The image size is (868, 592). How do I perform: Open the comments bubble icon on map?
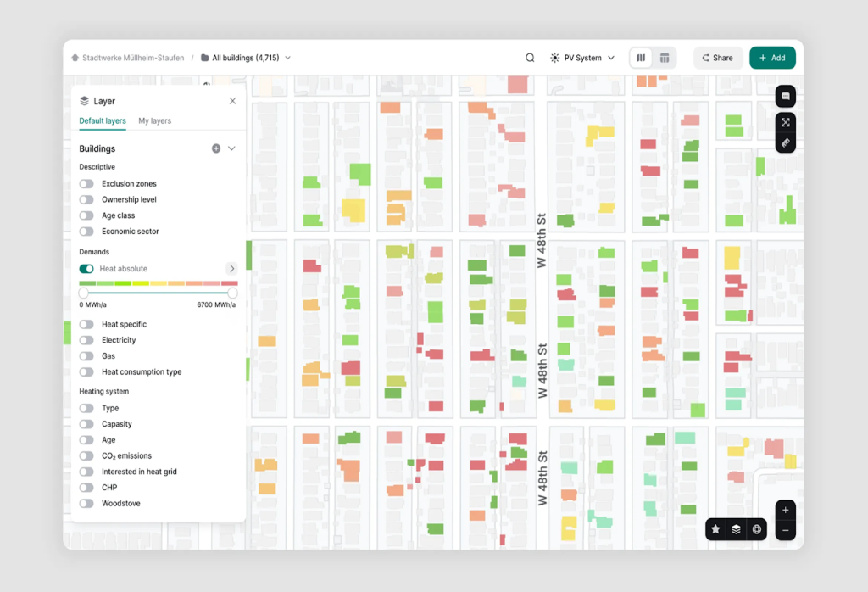pos(785,96)
